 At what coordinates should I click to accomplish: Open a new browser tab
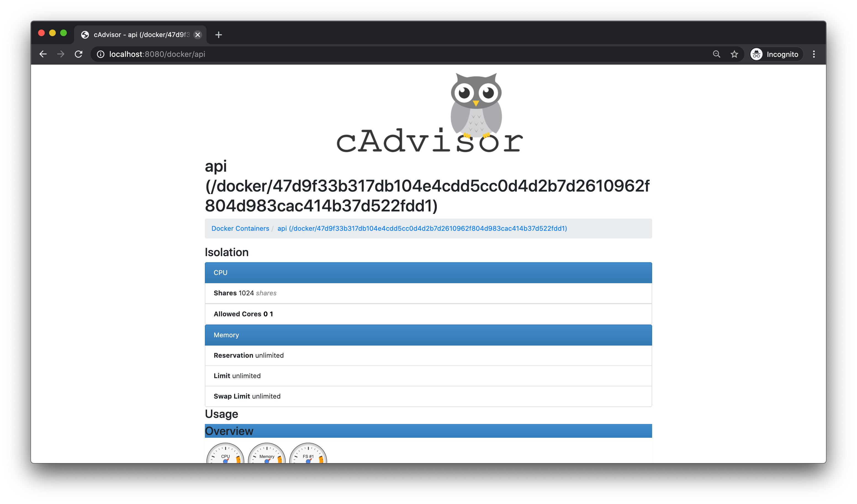[219, 35]
